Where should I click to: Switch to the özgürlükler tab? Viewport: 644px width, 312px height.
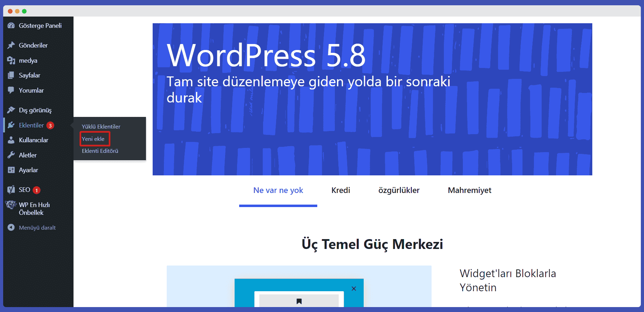coord(399,191)
